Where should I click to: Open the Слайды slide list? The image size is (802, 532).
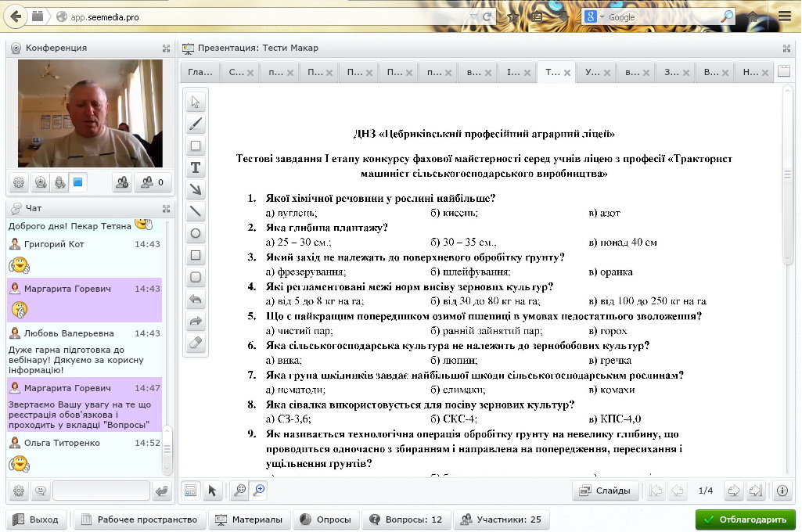(606, 491)
